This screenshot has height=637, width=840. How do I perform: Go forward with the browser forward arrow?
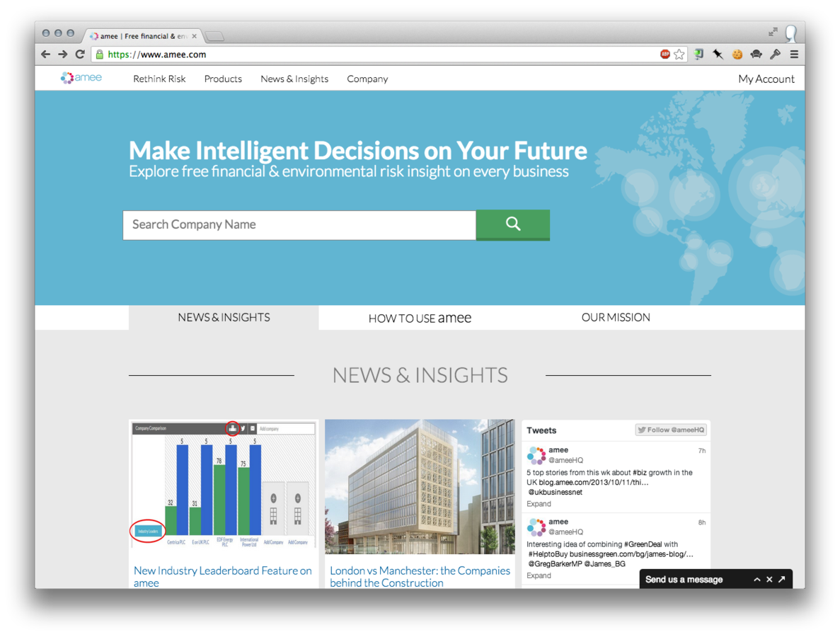click(63, 54)
